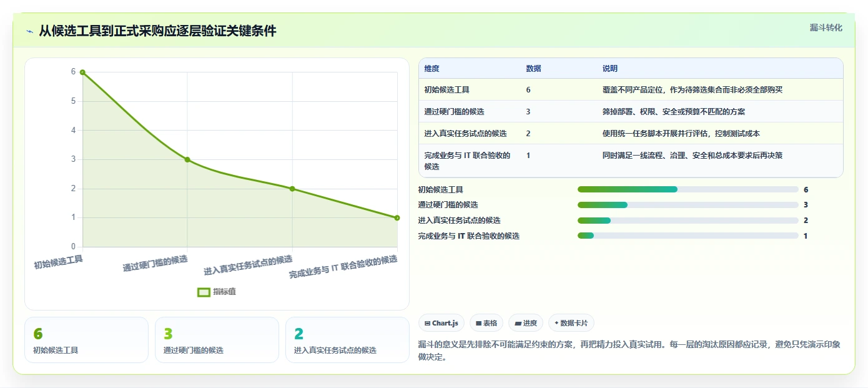Image resolution: width=868 pixels, height=388 pixels.
Task: Click the 数据 column header
Action: point(534,69)
